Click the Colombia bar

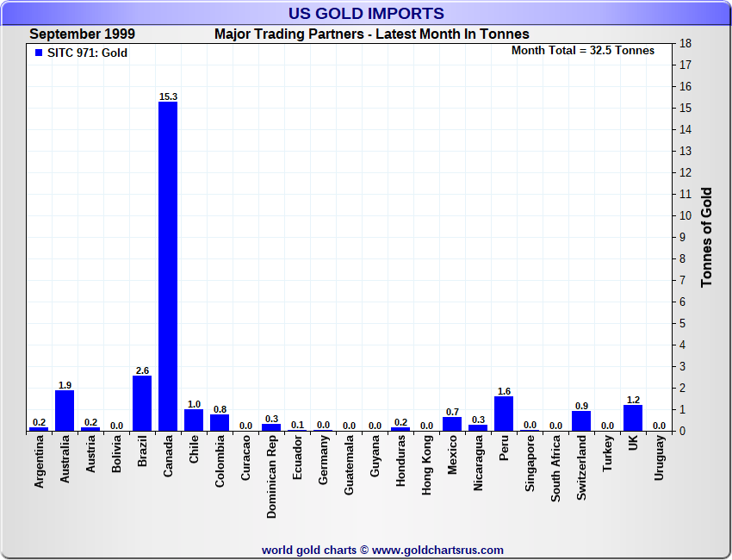[220, 422]
